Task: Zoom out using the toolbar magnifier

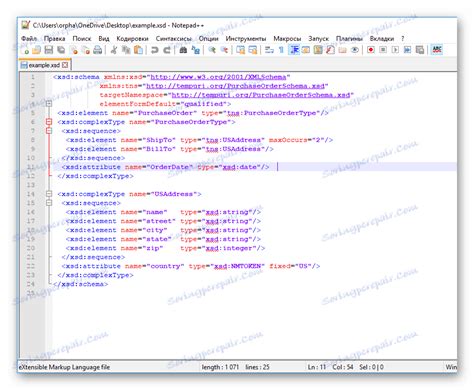Action: pos(224,50)
